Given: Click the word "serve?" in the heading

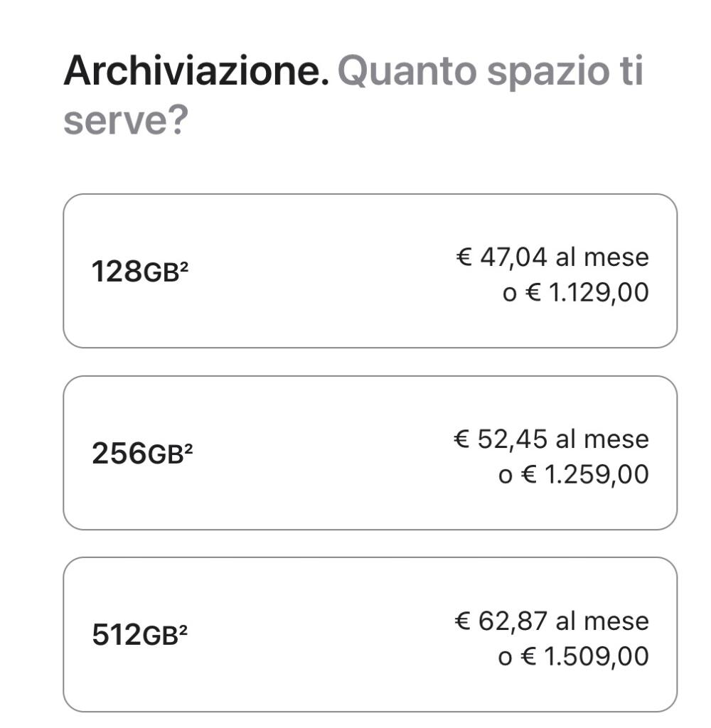Looking at the screenshot, I should 125,121.
